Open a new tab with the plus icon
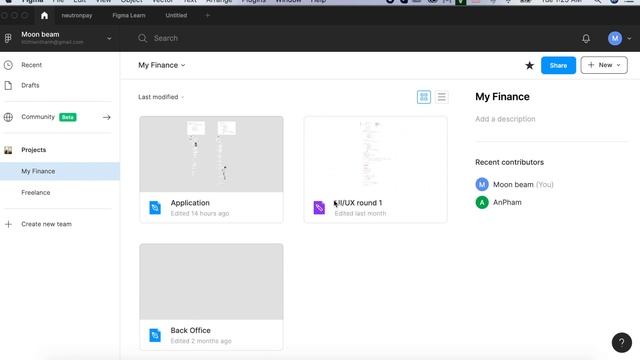640x360 pixels. click(x=207, y=16)
